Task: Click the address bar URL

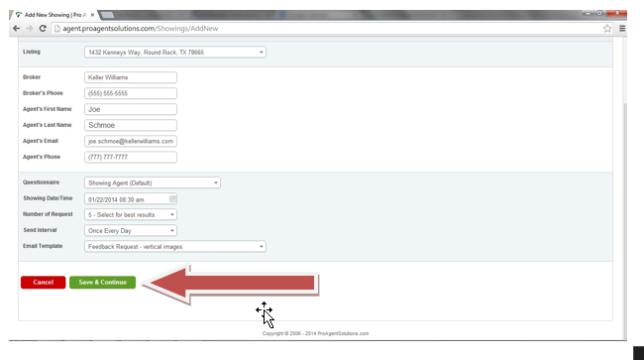Action: 140,29
